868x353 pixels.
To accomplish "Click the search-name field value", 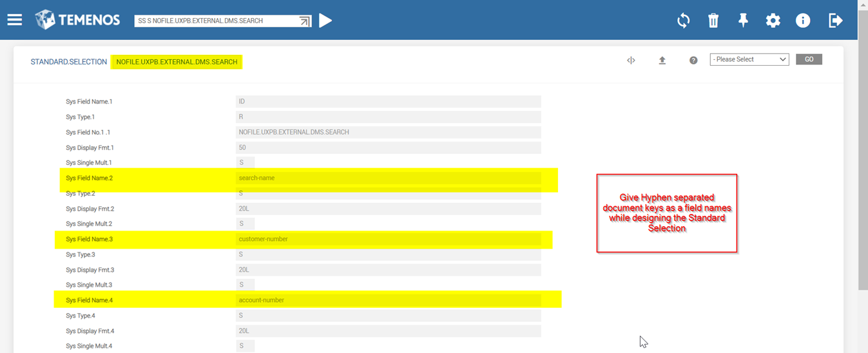I will pyautogui.click(x=388, y=178).
